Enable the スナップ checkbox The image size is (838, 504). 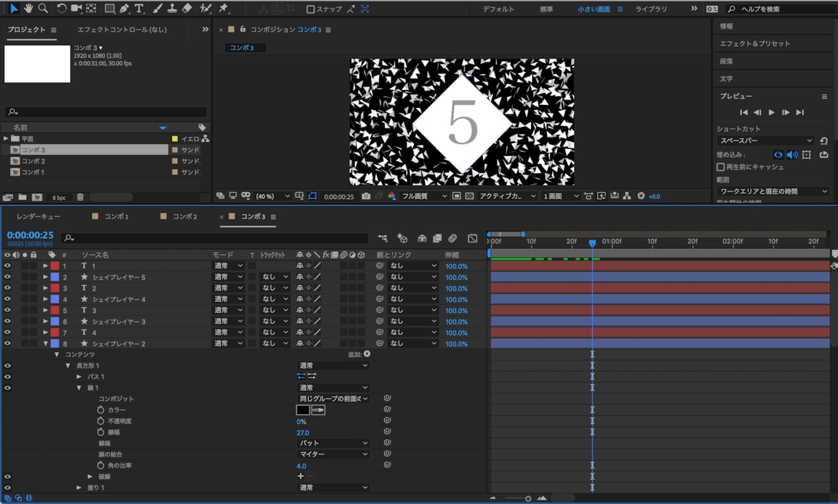(x=310, y=9)
